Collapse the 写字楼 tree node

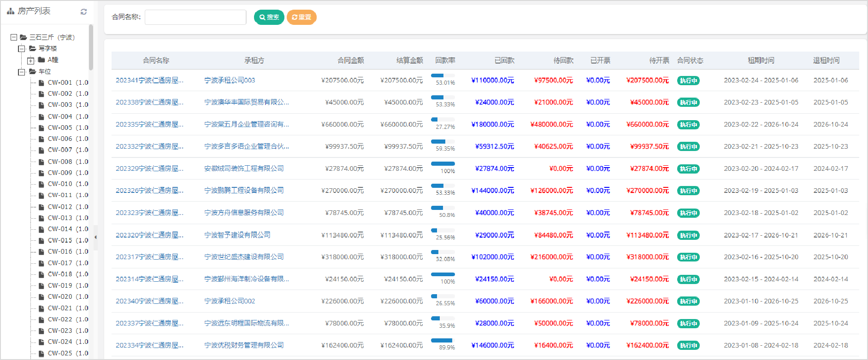pos(22,48)
